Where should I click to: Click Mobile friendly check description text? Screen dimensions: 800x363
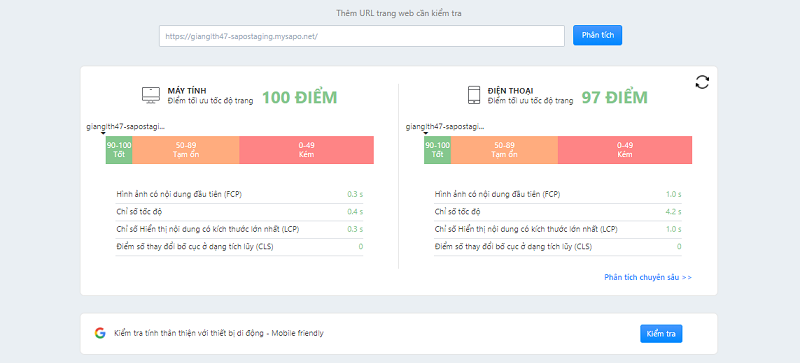tap(219, 333)
